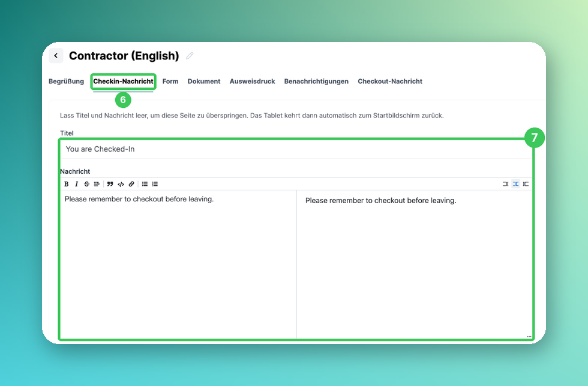
Task: Click into the Nachricht markdown text area
Action: pos(179,264)
